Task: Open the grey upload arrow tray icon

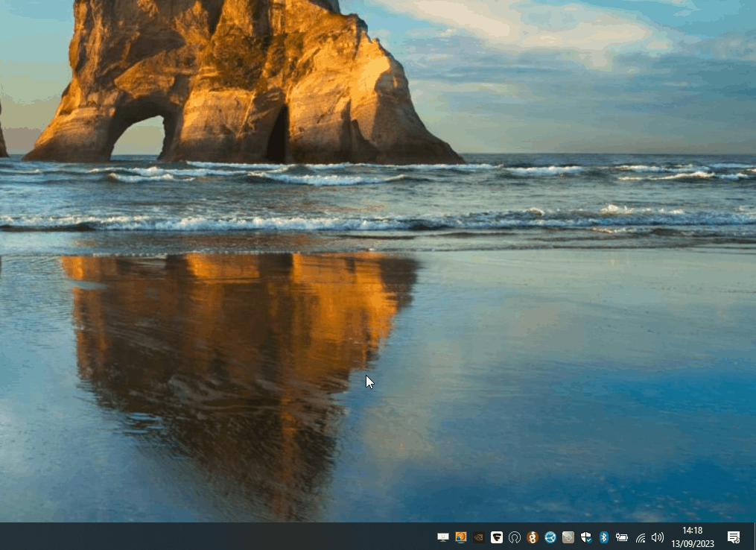Action: click(568, 537)
